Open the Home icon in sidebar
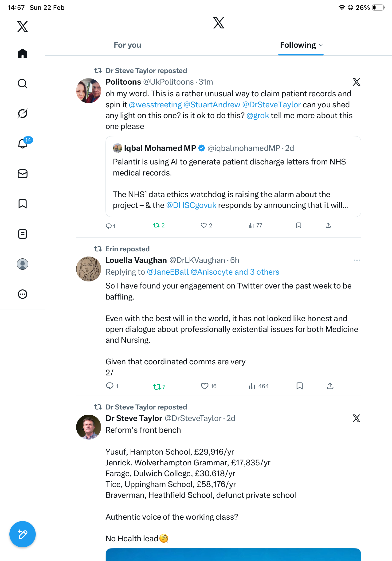This screenshot has width=392, height=561. click(x=23, y=54)
